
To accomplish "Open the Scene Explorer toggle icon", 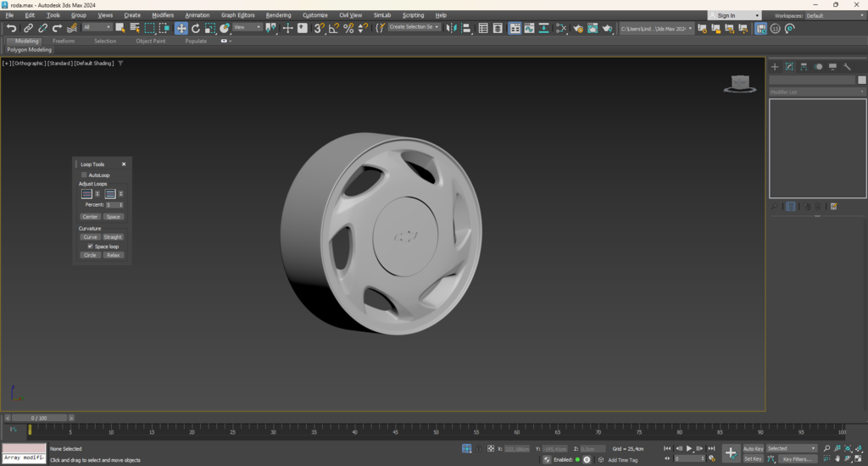I will click(483, 28).
